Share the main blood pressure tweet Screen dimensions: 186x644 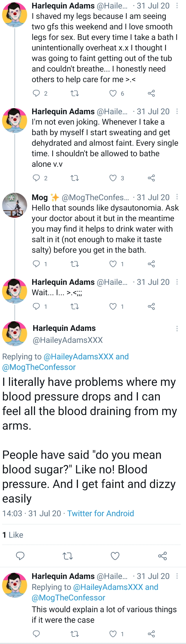[163, 556]
